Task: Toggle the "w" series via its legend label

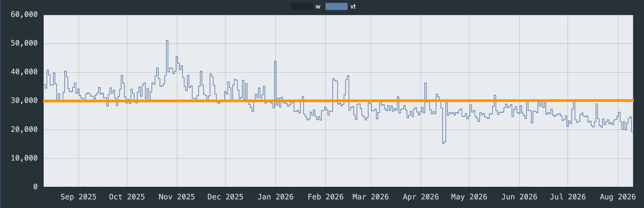Action: (318, 7)
